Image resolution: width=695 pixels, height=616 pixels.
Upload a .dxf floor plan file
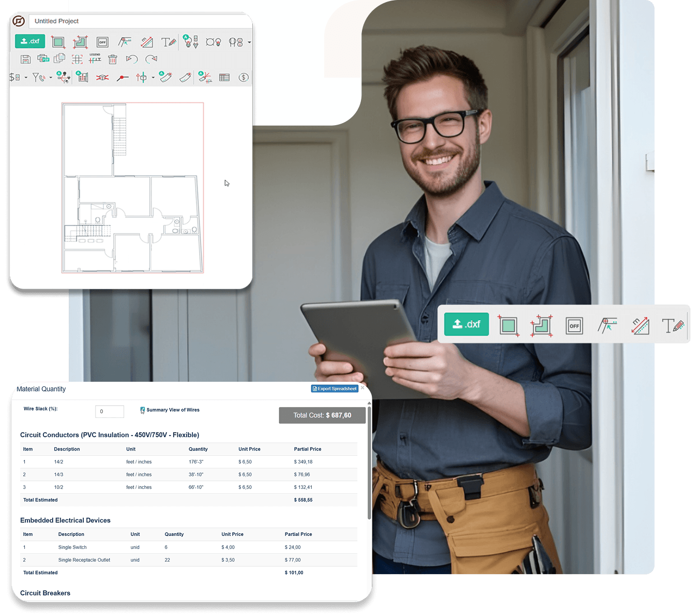coord(30,41)
